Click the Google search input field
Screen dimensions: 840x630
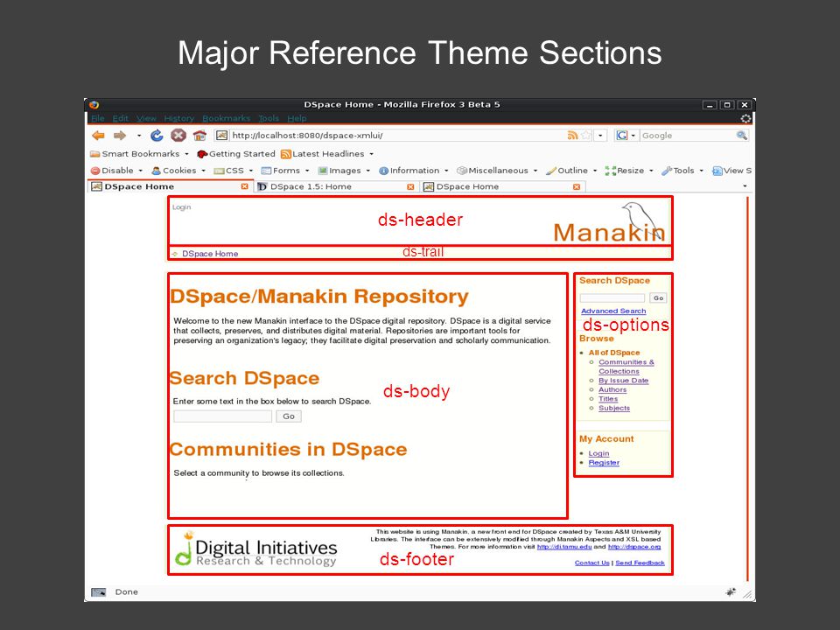(x=688, y=136)
